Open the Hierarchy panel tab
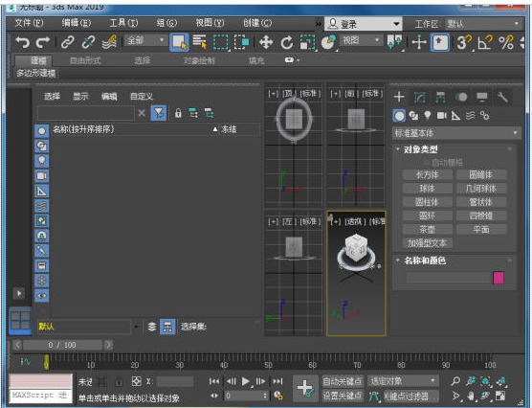Viewport: 532px width, 408px height. pos(440,97)
